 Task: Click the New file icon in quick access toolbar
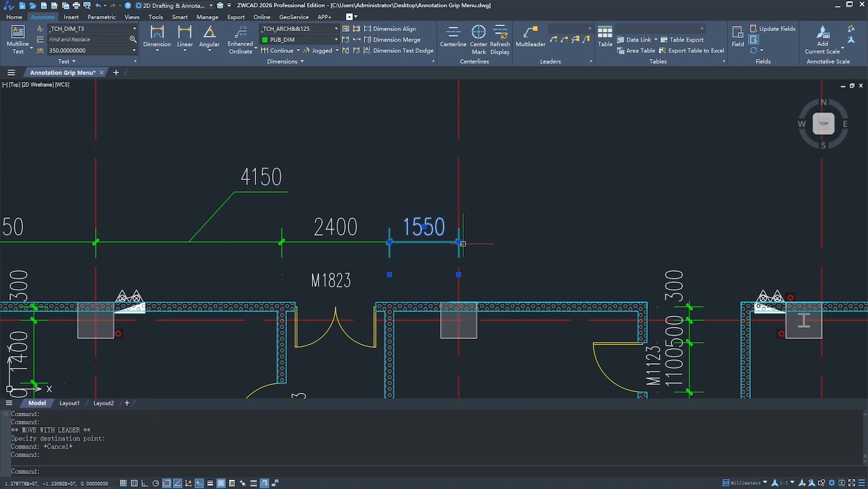coord(22,6)
